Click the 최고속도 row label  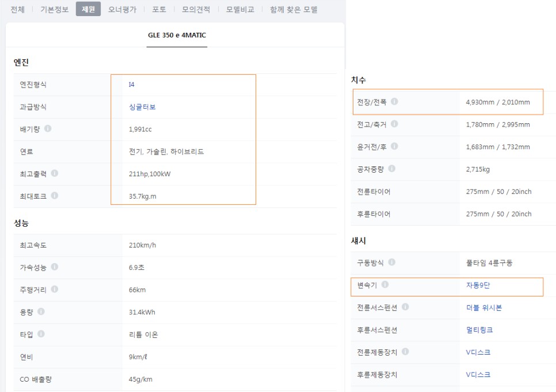33,245
